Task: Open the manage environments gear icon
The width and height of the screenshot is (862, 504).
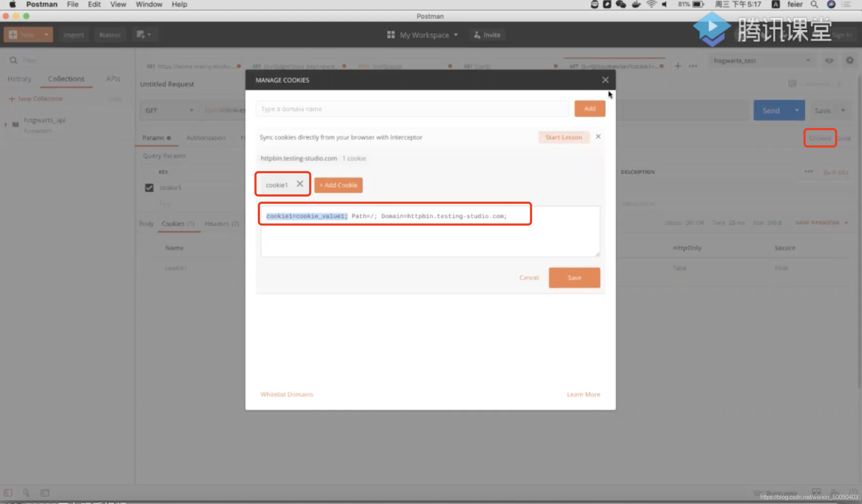Action: click(849, 60)
